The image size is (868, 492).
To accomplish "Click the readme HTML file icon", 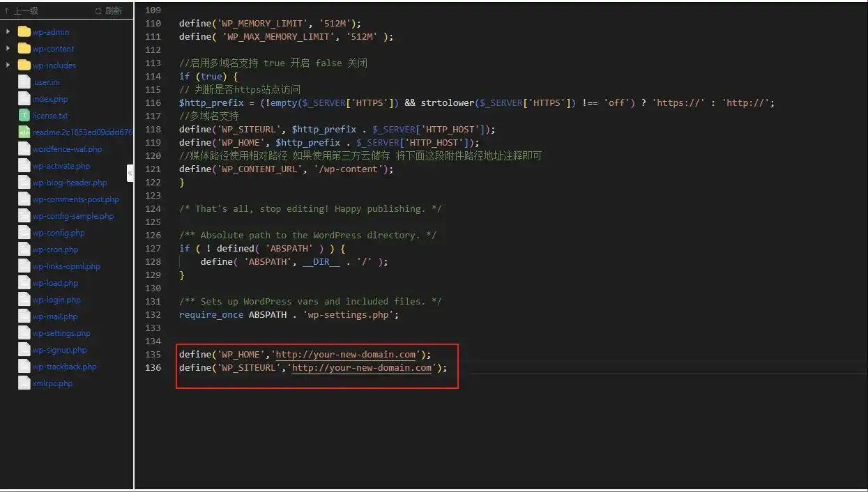I will [x=24, y=132].
